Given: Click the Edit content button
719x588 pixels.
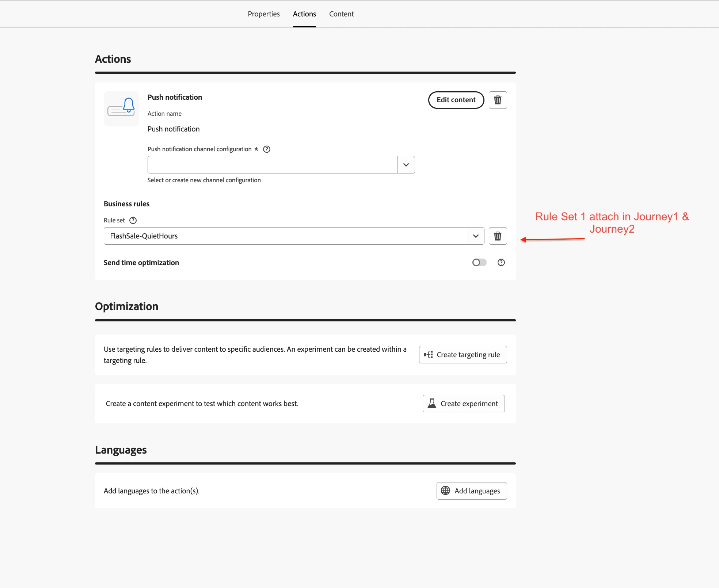Looking at the screenshot, I should pyautogui.click(x=456, y=100).
